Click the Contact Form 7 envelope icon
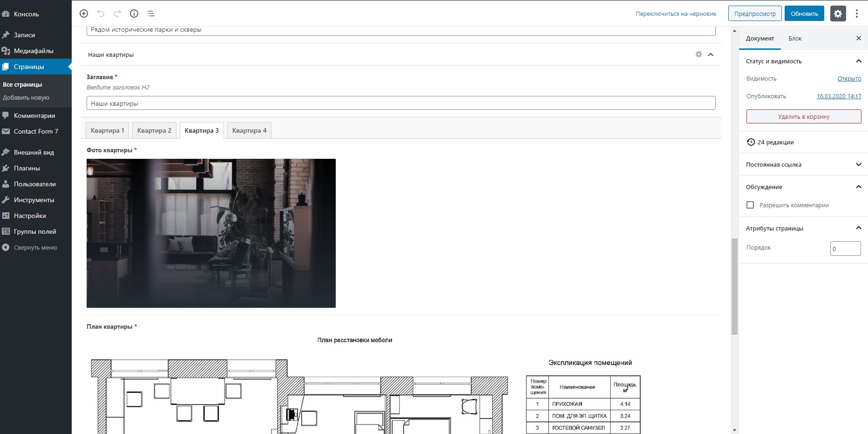The image size is (868, 434). click(x=6, y=131)
